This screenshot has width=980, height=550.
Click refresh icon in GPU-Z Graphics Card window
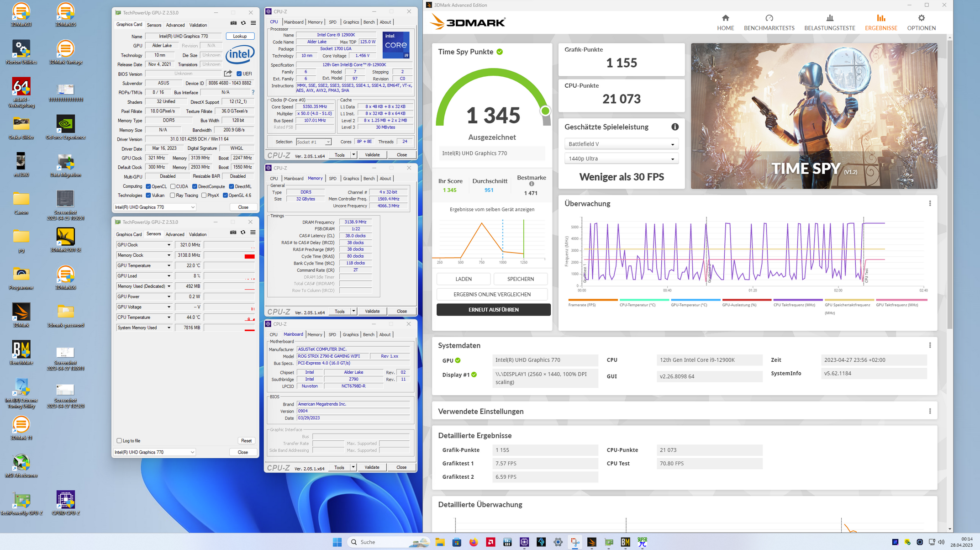pos(243,23)
